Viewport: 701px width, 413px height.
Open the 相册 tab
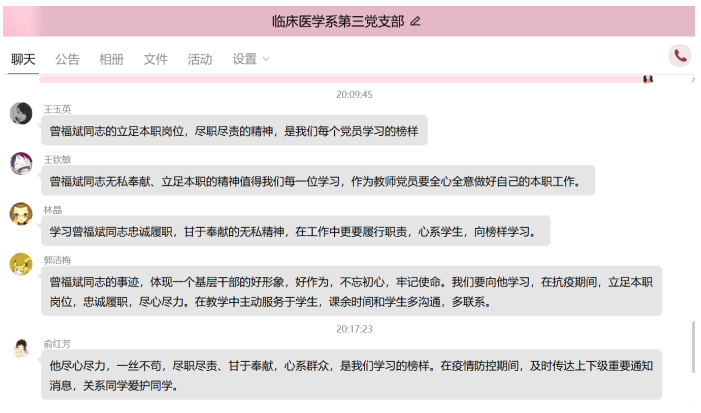coord(111,59)
